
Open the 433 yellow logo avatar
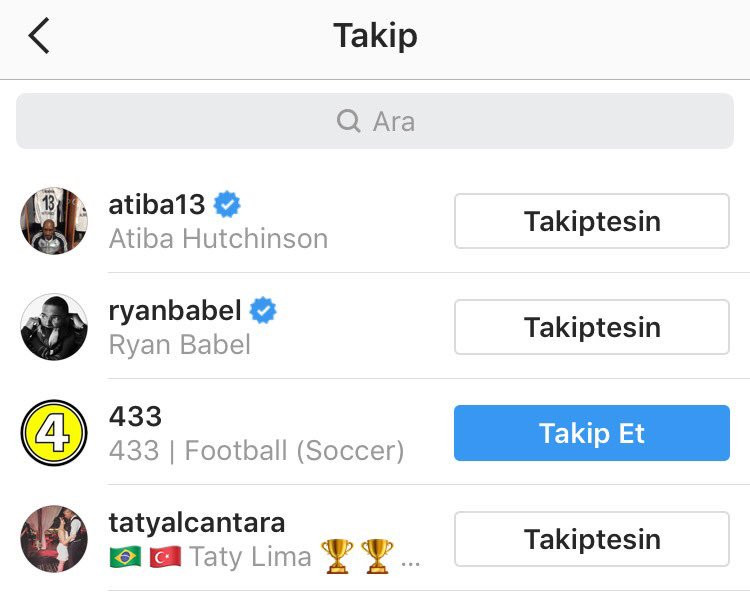pos(54,433)
